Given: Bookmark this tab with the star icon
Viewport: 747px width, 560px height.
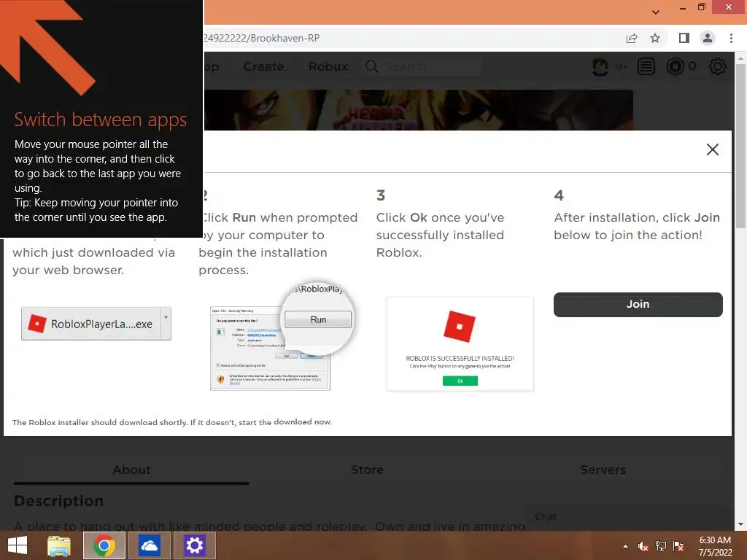Looking at the screenshot, I should click(x=655, y=38).
